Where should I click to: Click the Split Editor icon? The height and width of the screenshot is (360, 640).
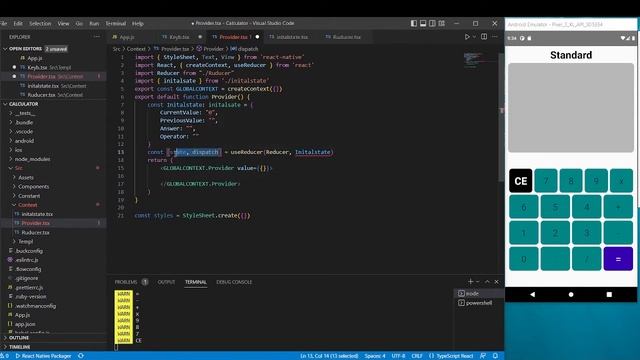pyautogui.click(x=484, y=37)
